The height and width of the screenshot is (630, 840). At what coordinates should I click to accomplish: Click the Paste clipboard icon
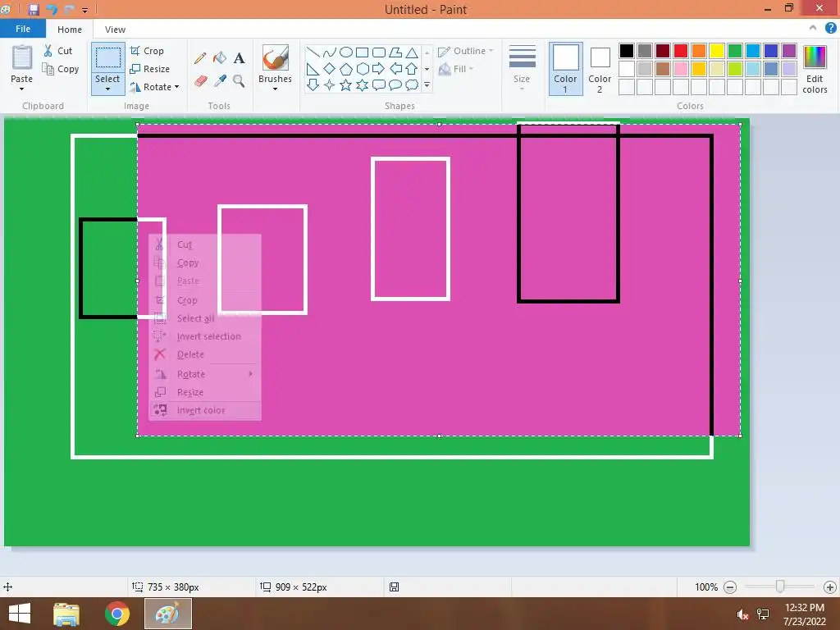click(22, 57)
